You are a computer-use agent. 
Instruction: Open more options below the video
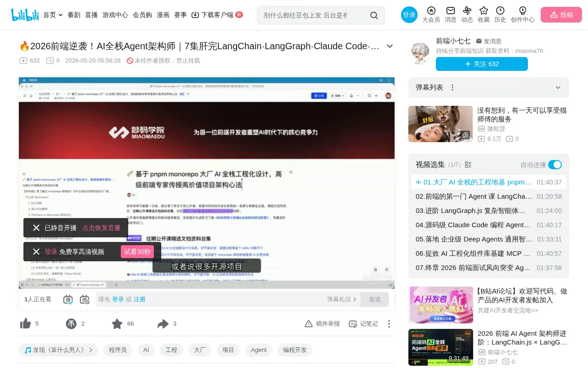(x=389, y=324)
